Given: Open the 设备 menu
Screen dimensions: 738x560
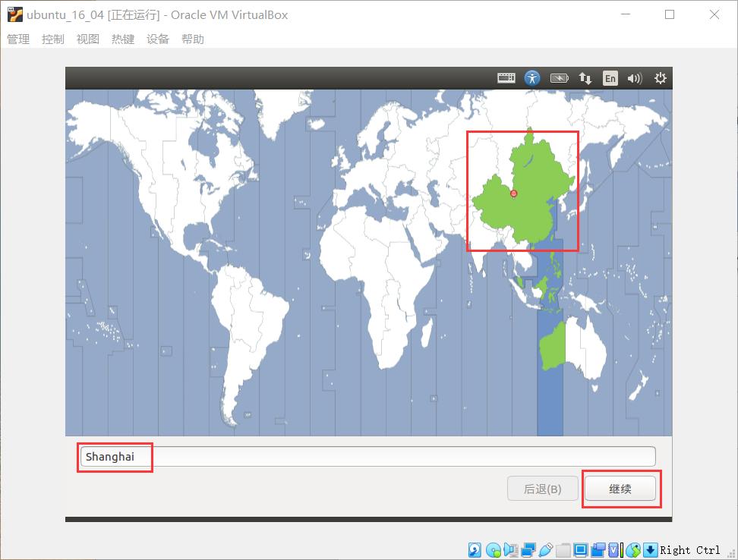Looking at the screenshot, I should tap(158, 39).
